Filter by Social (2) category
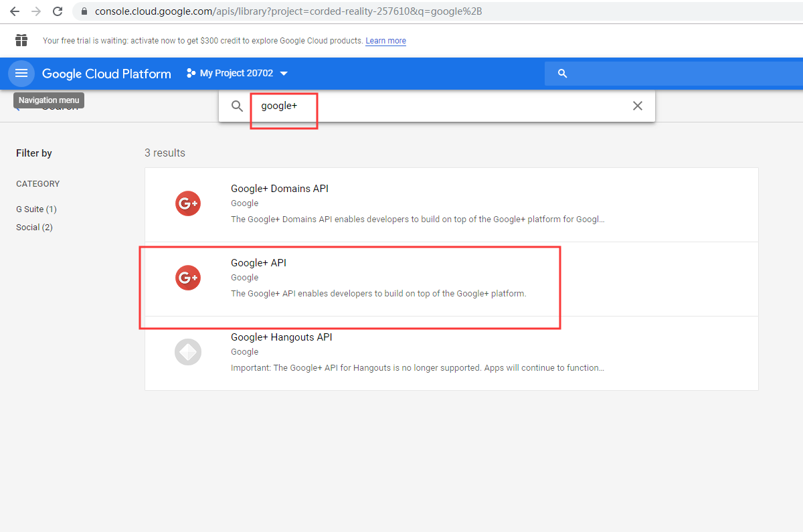Viewport: 803px width, 532px height. point(34,228)
